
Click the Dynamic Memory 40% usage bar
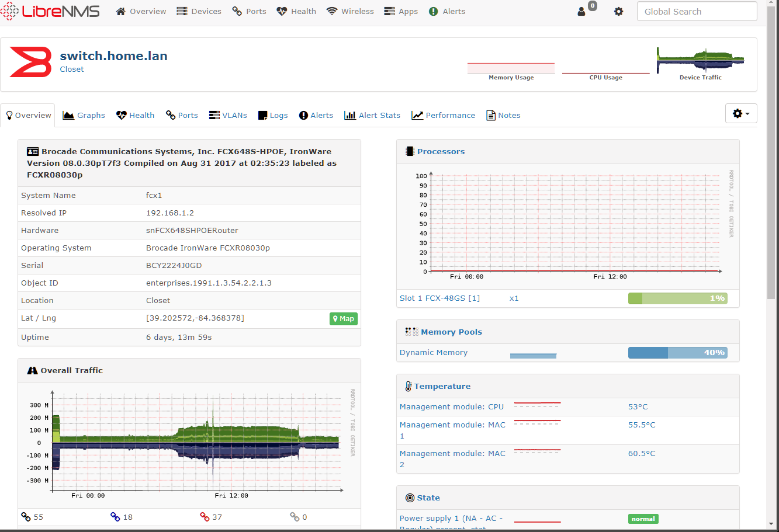pos(678,352)
